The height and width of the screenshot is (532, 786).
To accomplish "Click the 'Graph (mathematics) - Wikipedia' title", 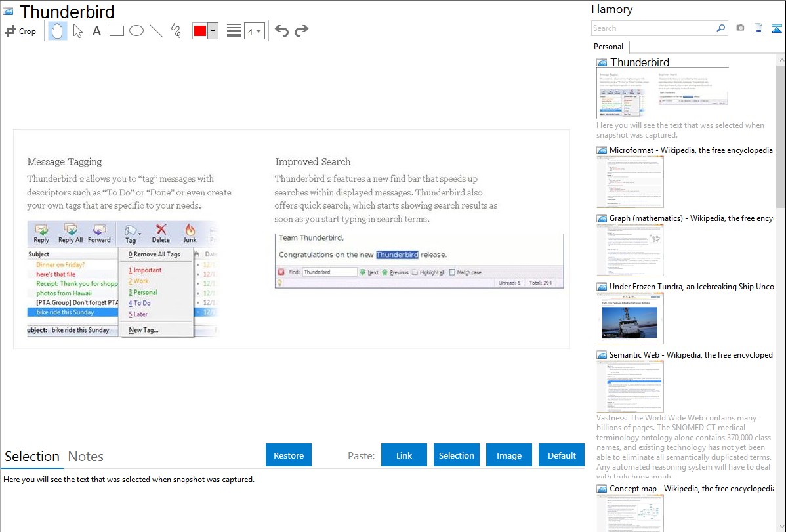I will 691,218.
